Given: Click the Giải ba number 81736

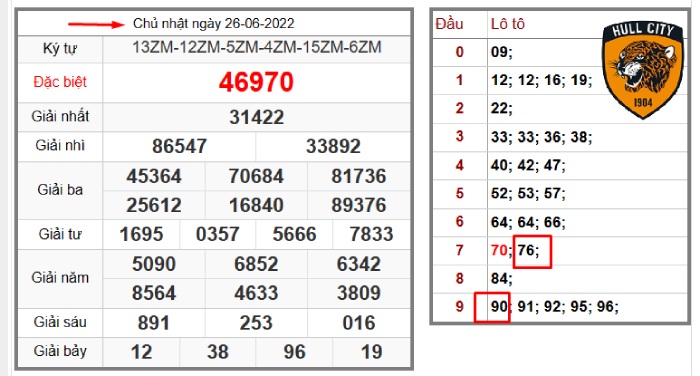Looking at the screenshot, I should coord(358,176).
